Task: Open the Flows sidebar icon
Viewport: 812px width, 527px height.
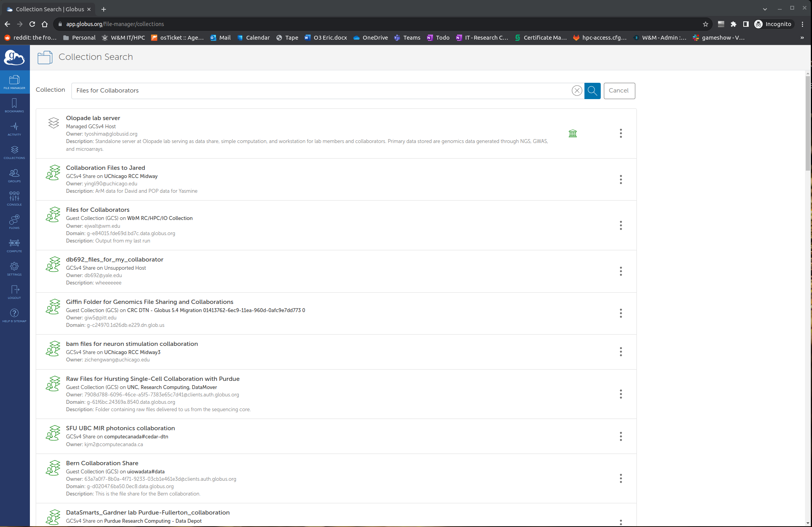Action: (x=14, y=222)
